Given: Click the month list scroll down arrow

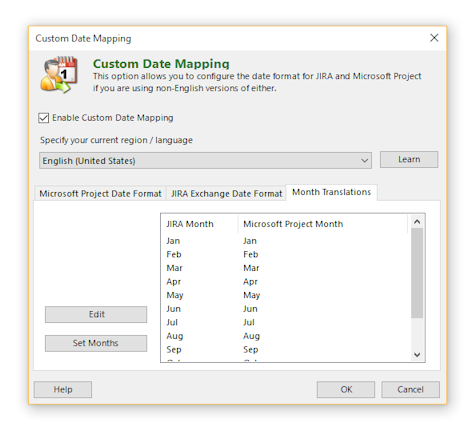Looking at the screenshot, I should pyautogui.click(x=417, y=355).
